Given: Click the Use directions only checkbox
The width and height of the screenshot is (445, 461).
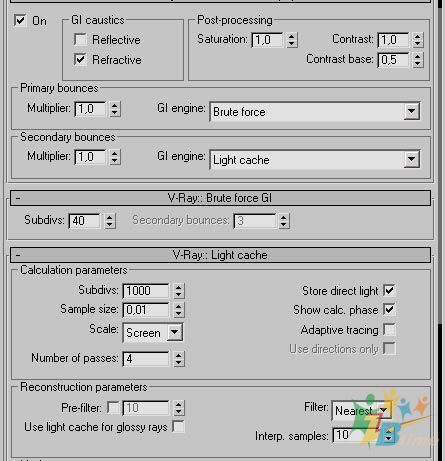Looking at the screenshot, I should pyautogui.click(x=389, y=349).
